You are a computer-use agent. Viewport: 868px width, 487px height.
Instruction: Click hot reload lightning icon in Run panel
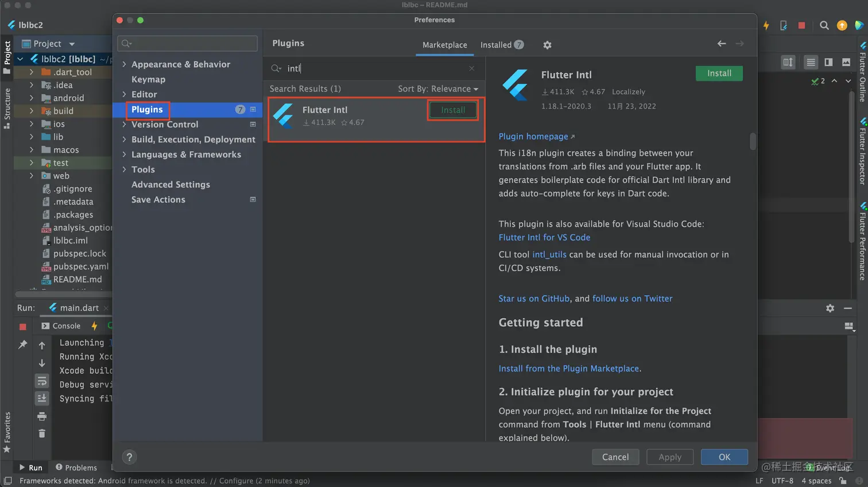tap(94, 326)
